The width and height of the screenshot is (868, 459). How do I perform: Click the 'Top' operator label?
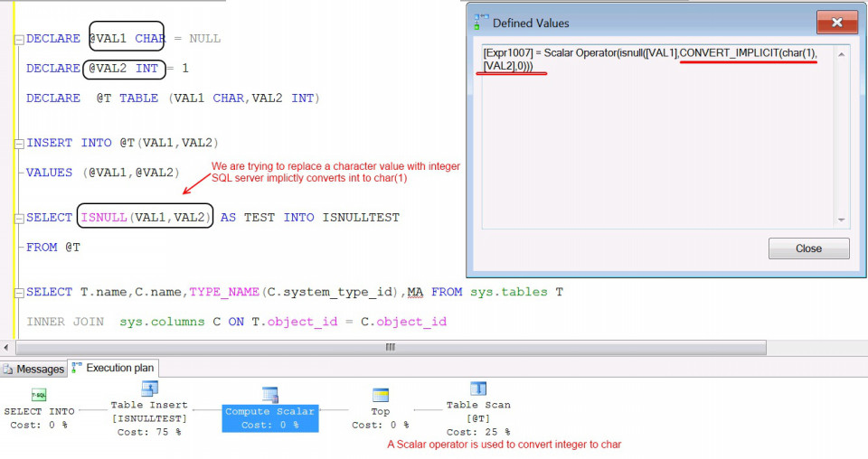pyautogui.click(x=381, y=411)
